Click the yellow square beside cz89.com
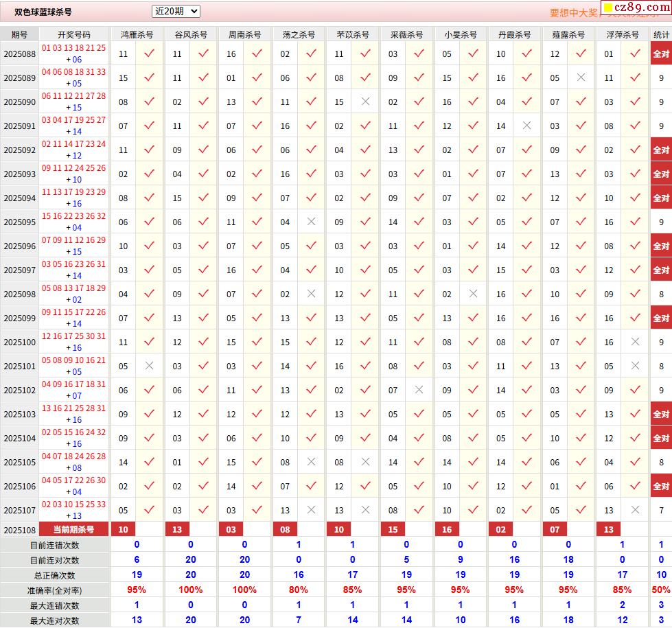This screenshot has height=628, width=672. click(607, 9)
